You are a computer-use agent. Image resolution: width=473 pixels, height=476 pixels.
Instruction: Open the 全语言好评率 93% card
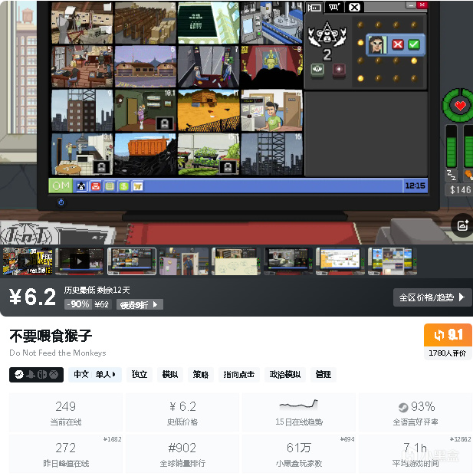416,412
